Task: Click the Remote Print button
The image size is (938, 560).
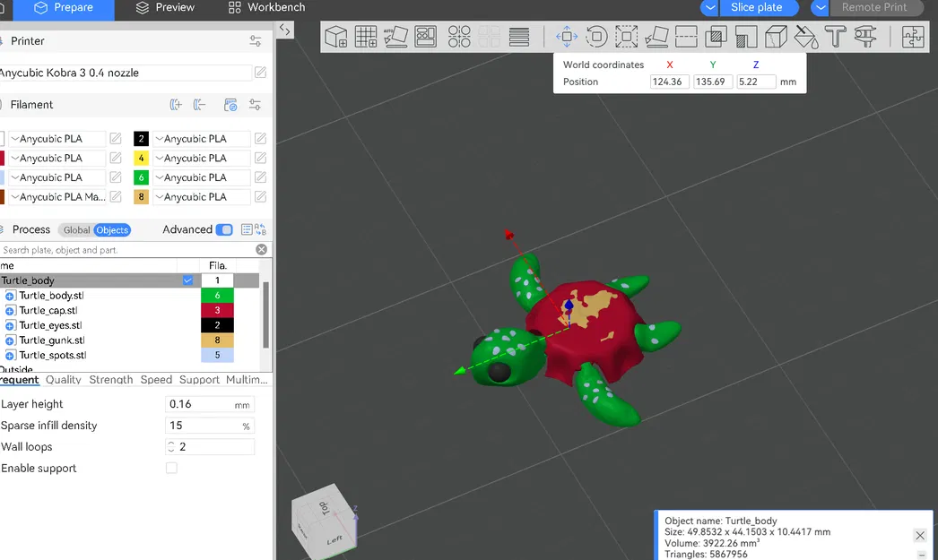Action: click(877, 8)
